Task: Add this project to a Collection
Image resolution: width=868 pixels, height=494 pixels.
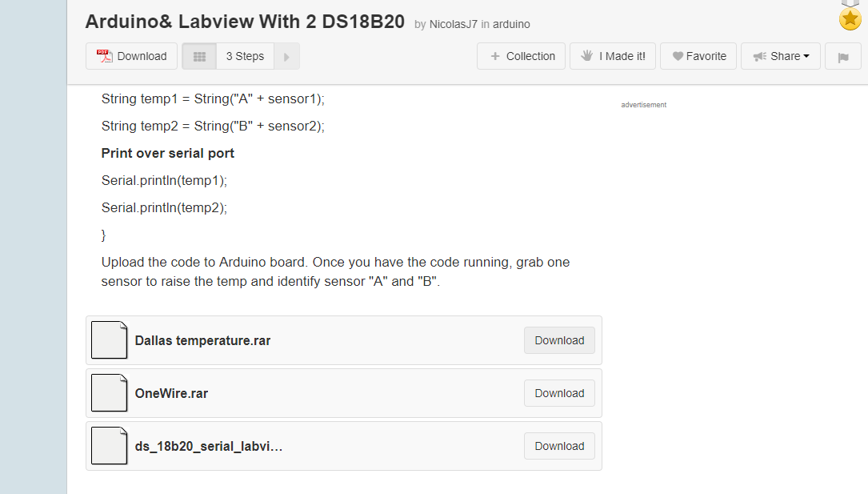Action: 521,56
